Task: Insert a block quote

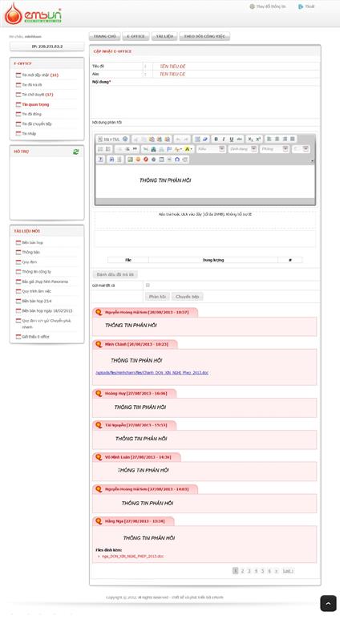Action: [135, 149]
